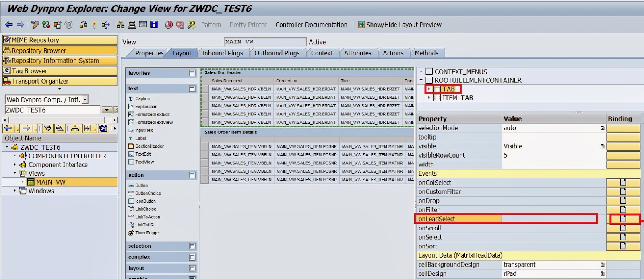Click the Full Screen on/off icon
This screenshot has height=279, width=644.
[x=143, y=25]
